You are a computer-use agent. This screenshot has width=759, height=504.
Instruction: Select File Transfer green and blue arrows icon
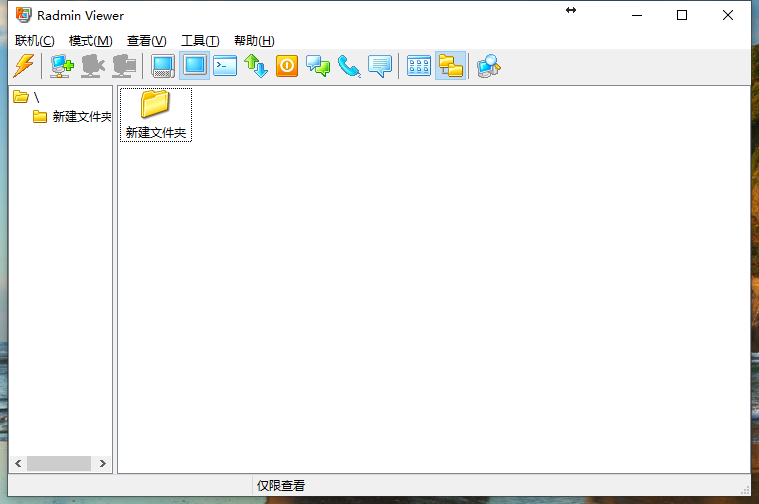click(x=256, y=65)
